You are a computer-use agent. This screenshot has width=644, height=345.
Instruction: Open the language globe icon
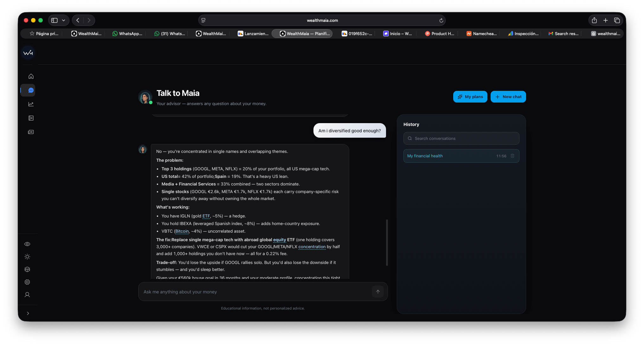pos(27,269)
